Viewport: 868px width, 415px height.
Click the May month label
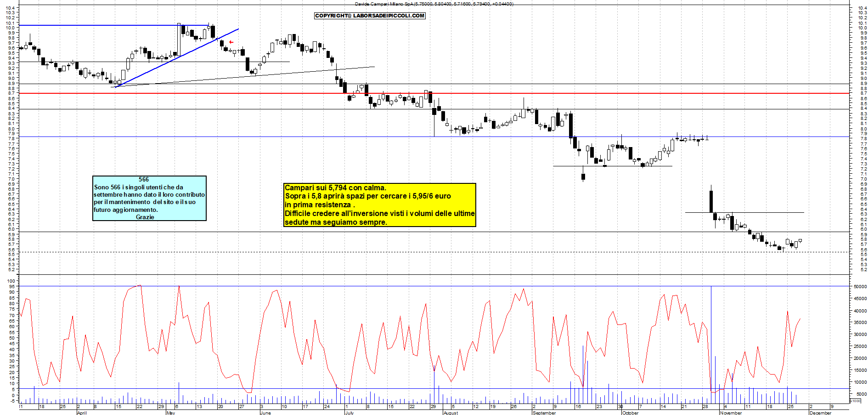coord(171,413)
